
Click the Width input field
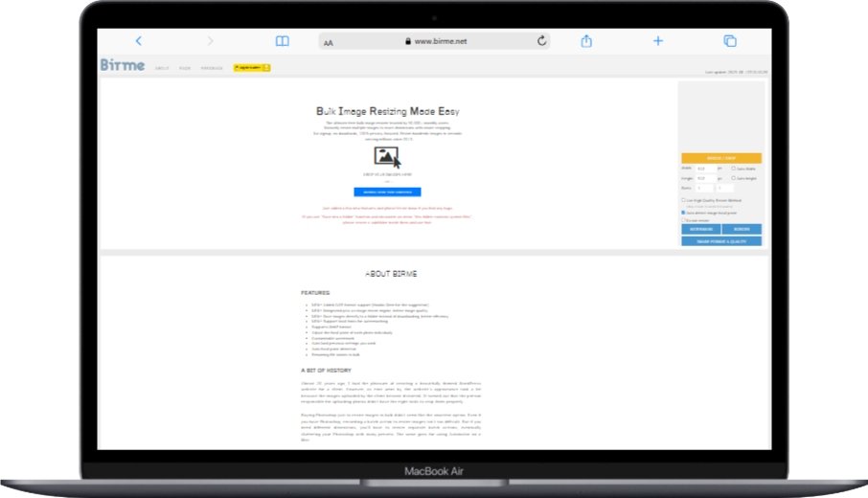click(x=706, y=169)
